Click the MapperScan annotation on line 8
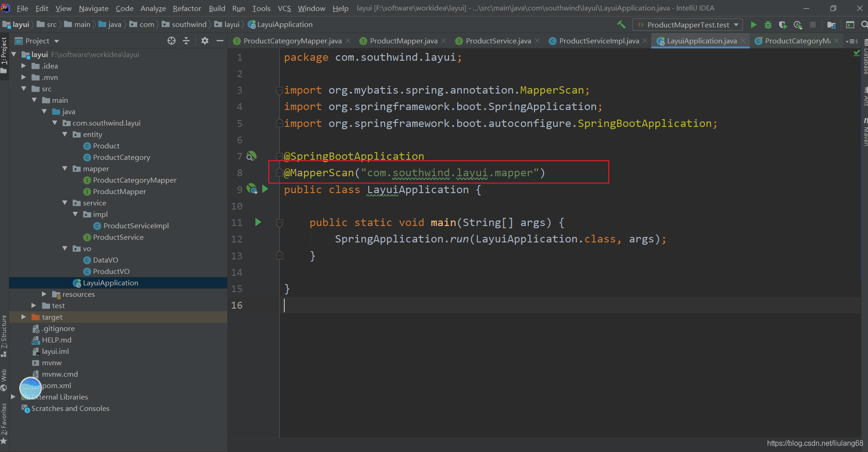This screenshot has width=868, height=452. point(319,173)
